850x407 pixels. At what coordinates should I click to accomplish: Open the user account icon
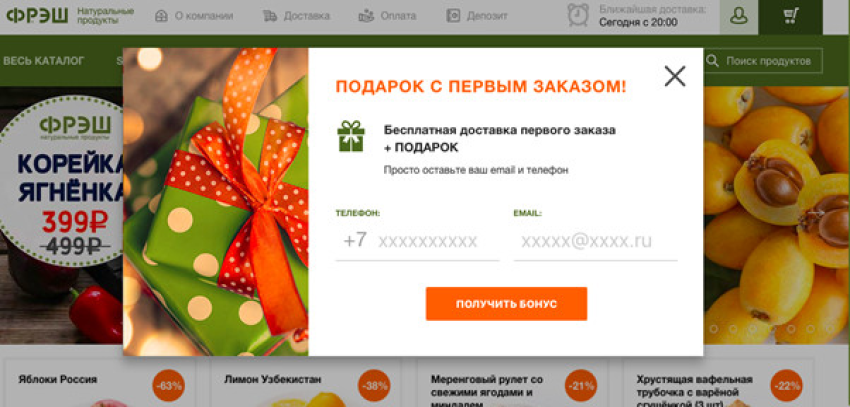[x=739, y=16]
